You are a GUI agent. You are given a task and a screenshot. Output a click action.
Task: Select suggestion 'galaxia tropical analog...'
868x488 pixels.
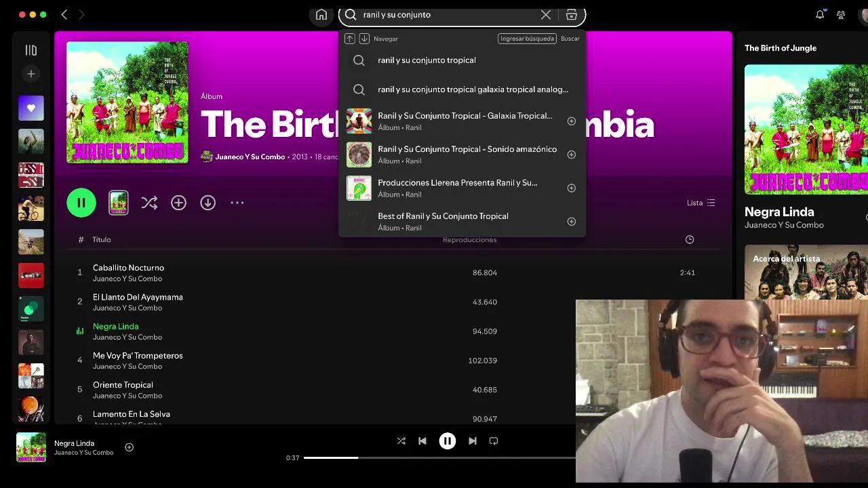click(x=462, y=89)
